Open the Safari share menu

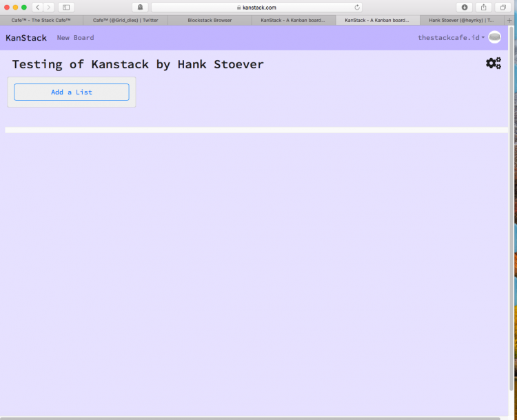pos(484,8)
